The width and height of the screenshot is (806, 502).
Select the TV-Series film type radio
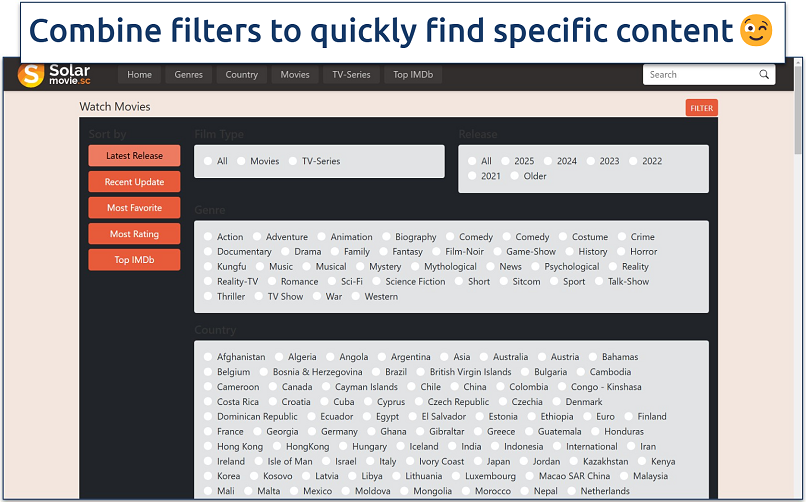pos(293,161)
